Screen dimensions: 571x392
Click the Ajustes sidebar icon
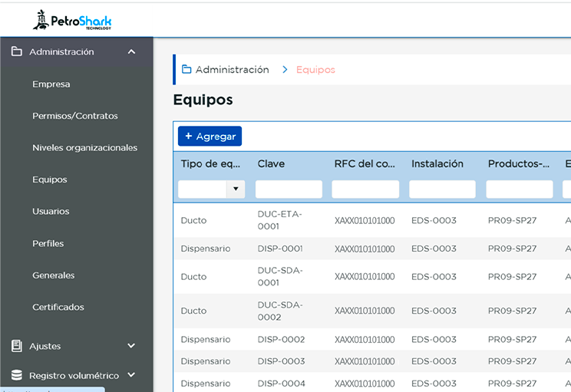point(17,346)
